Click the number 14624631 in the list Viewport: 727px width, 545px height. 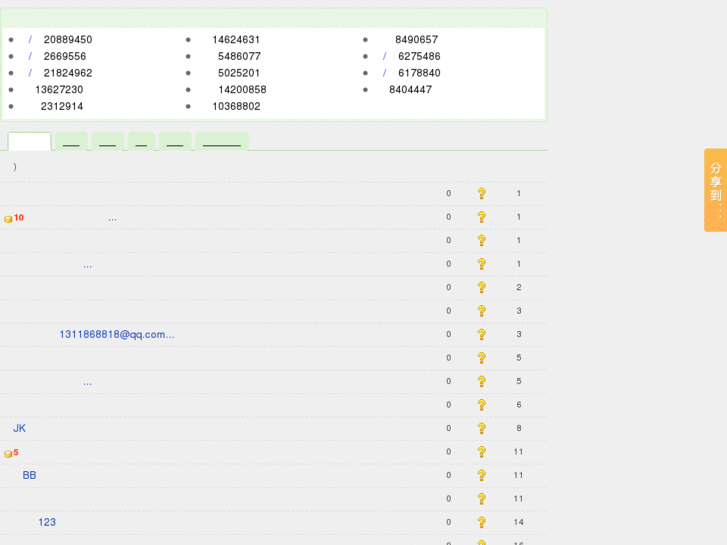click(236, 39)
